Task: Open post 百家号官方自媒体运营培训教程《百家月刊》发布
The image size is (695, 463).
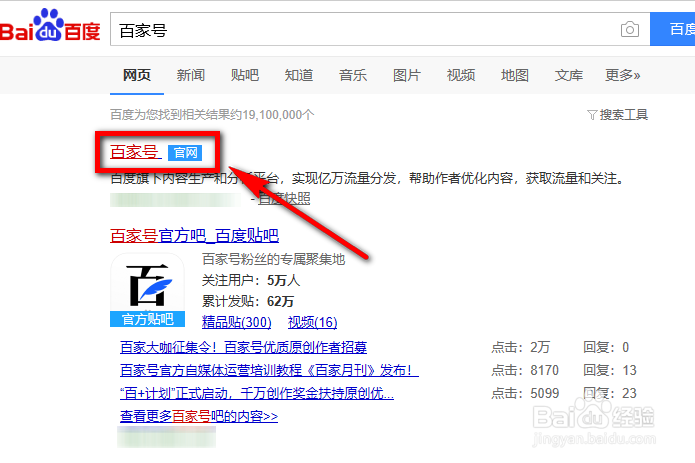Action: [x=269, y=370]
